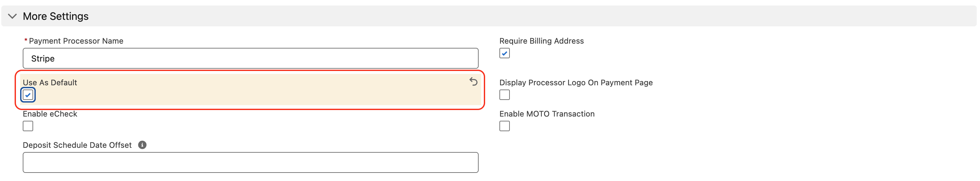Click the Payment Processor Name label

(x=76, y=41)
